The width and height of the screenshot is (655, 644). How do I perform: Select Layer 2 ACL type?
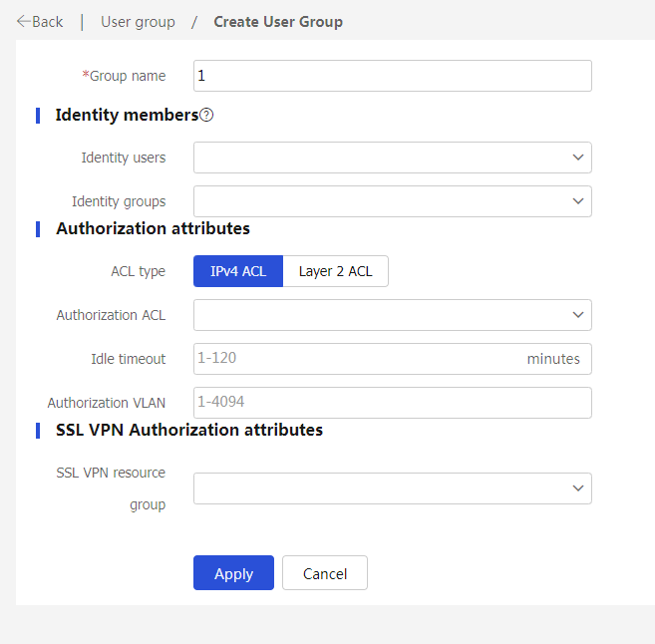pyautogui.click(x=335, y=271)
